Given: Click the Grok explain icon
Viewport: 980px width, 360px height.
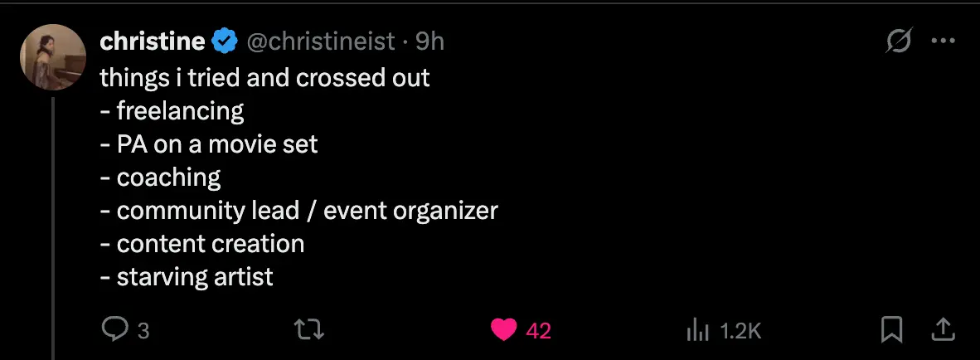Looking at the screenshot, I should click(x=900, y=41).
